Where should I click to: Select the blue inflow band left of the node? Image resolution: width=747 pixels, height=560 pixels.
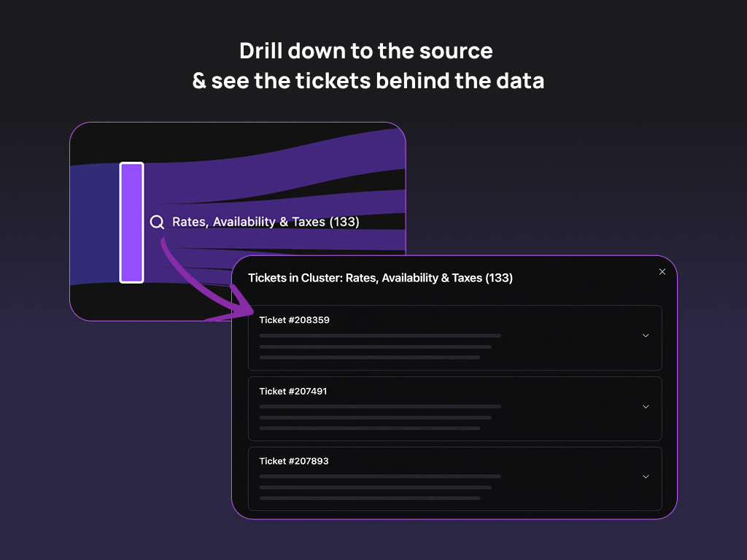95,222
